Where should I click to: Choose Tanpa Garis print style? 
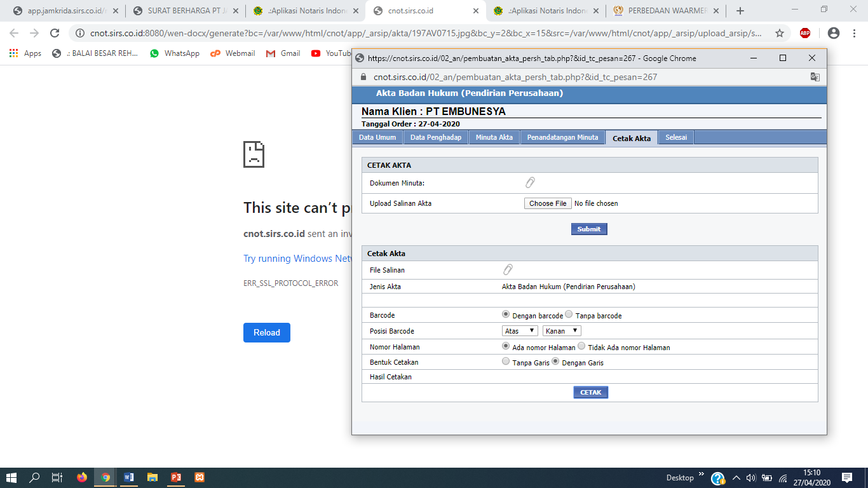(506, 362)
